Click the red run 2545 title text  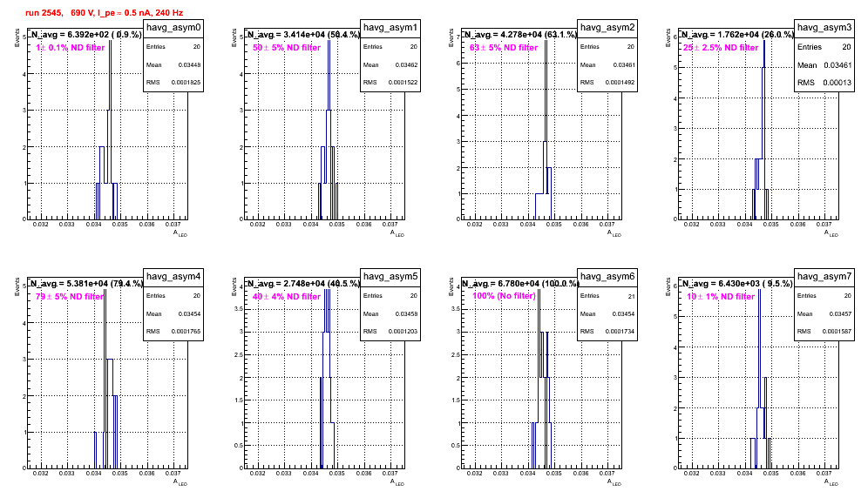click(104, 13)
